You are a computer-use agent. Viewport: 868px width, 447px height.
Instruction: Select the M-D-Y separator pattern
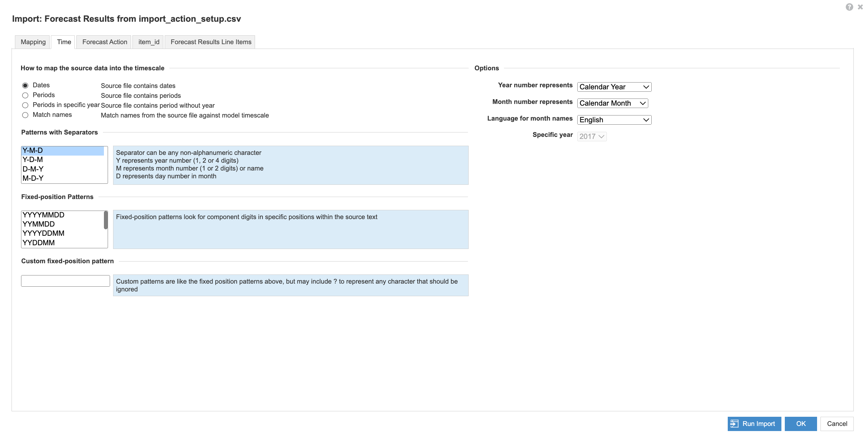coord(61,178)
